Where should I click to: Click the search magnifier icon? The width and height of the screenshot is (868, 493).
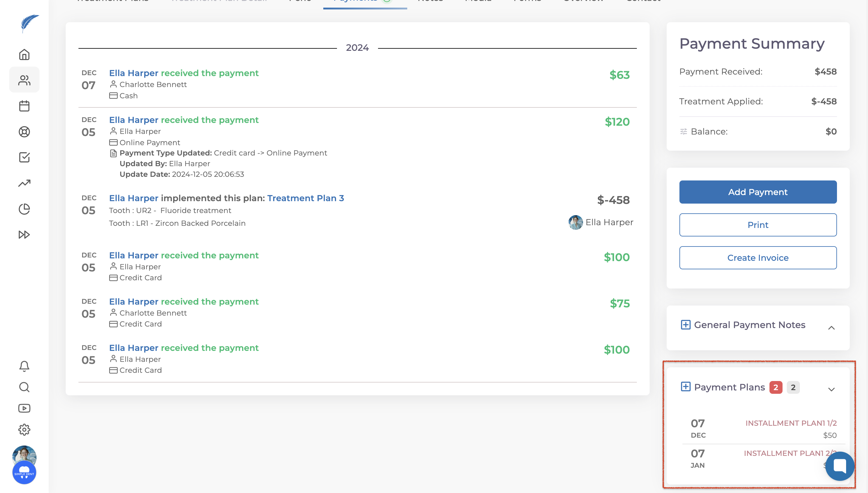[24, 387]
